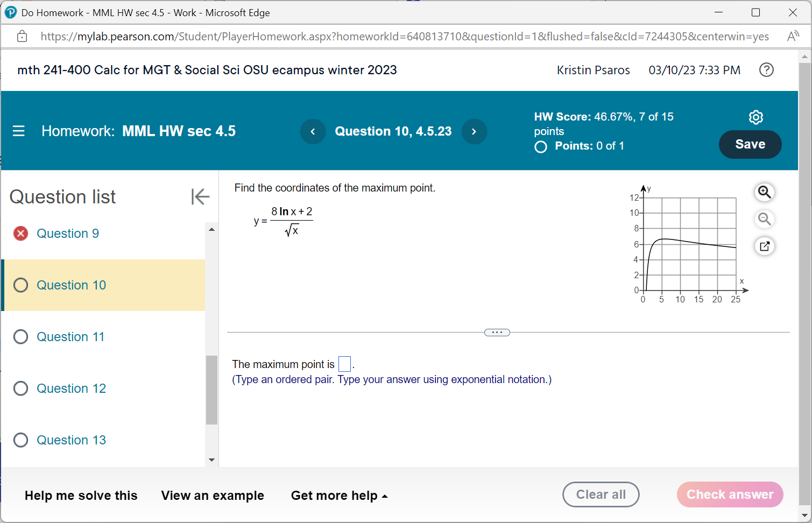Select Question 12 from the question list

coord(70,388)
